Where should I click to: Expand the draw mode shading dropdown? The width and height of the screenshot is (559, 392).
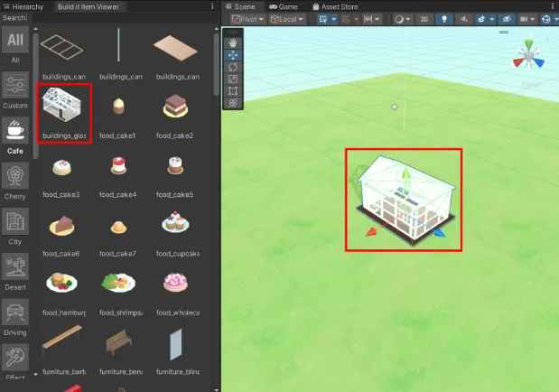click(403, 19)
